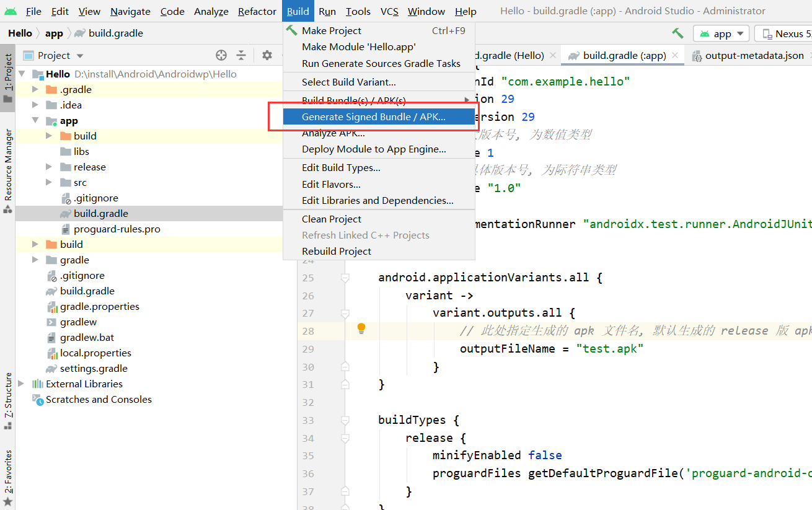Image resolution: width=812 pixels, height=510 pixels.
Task: Open the VCS menu
Action: click(x=389, y=11)
